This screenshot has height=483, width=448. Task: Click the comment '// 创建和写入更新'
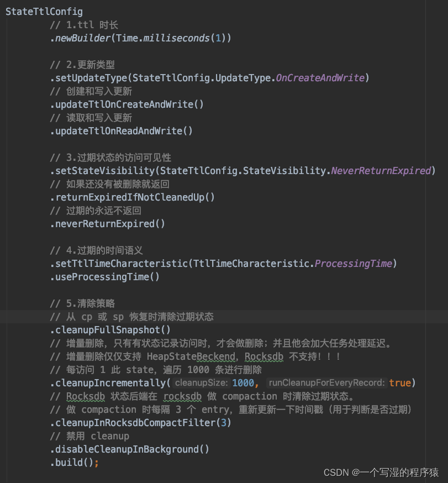[x=91, y=91]
